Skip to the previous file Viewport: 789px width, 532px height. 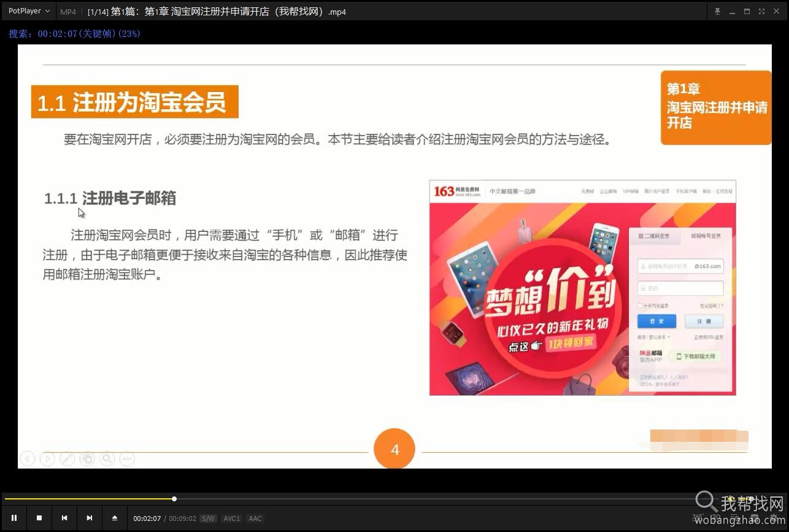coord(64,518)
